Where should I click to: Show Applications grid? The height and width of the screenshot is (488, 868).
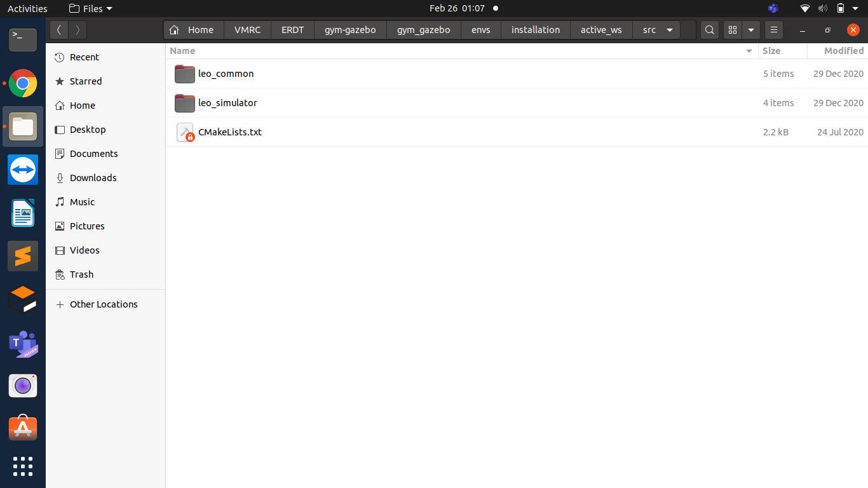[x=23, y=466]
